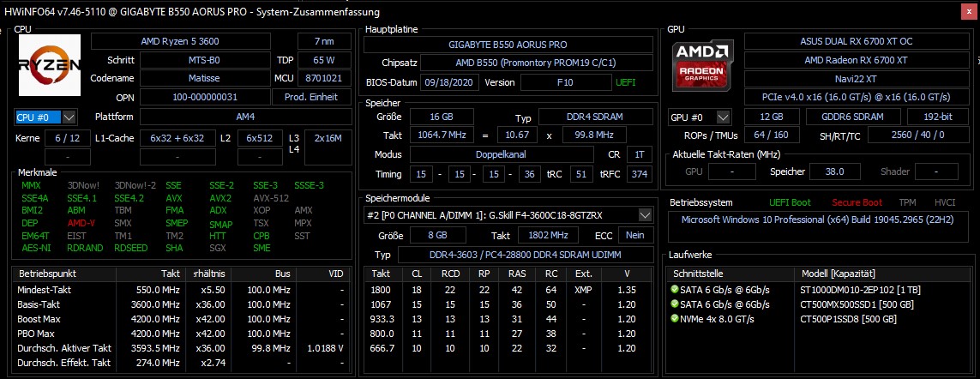Click the Navi22 XT field
The width and height of the screenshot is (980, 379).
(856, 79)
